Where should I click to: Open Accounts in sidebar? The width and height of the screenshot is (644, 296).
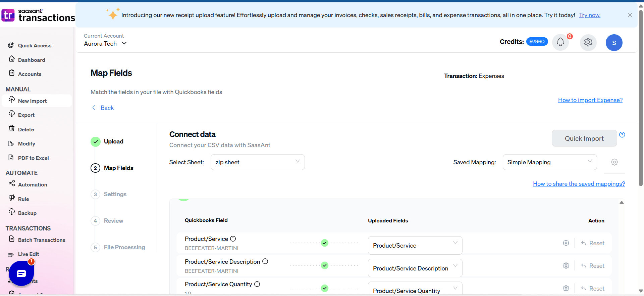pyautogui.click(x=30, y=74)
